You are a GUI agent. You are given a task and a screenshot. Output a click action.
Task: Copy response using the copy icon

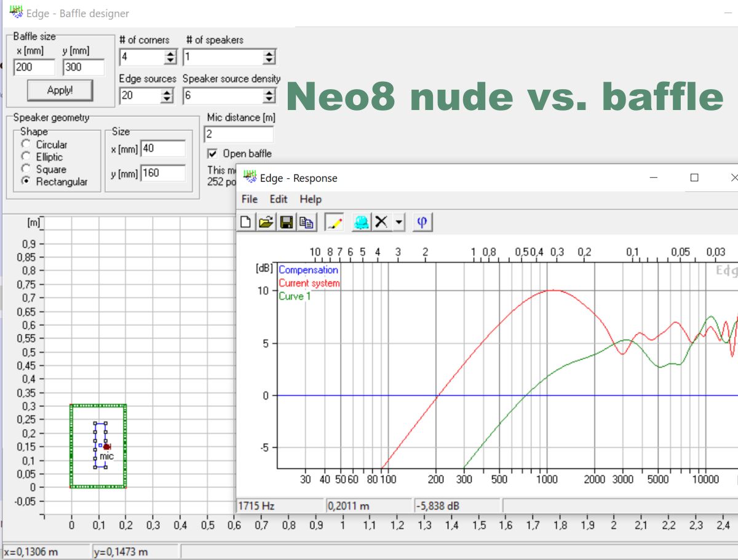pos(306,222)
